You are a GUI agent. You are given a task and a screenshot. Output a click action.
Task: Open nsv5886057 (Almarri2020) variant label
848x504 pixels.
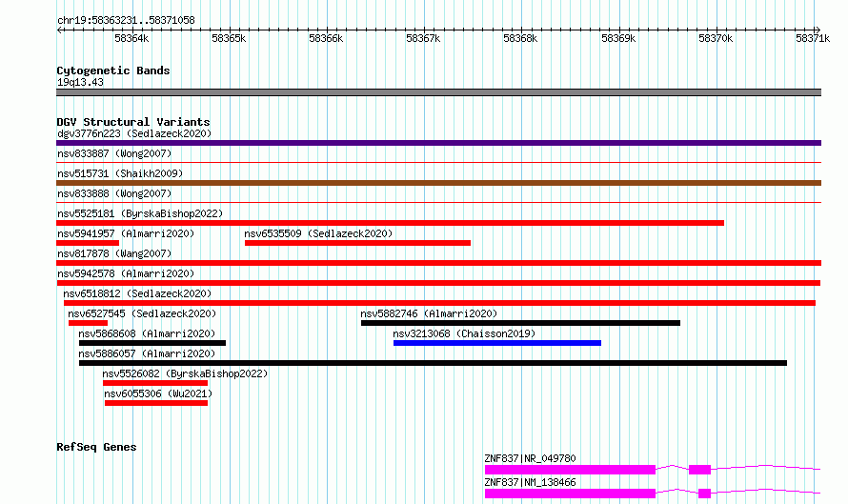(x=147, y=353)
